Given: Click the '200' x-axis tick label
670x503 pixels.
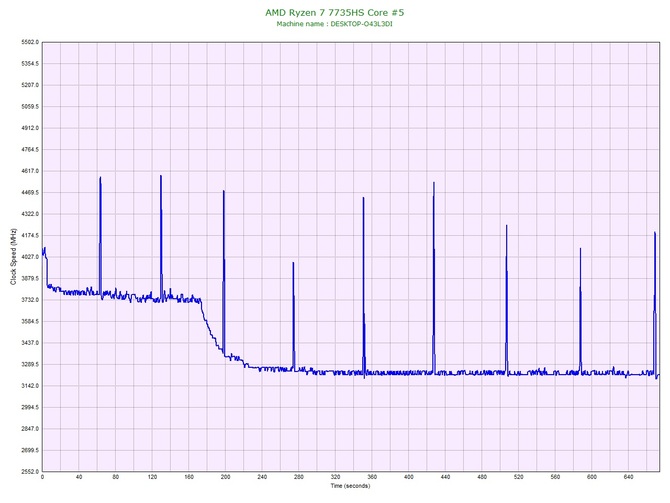Looking at the screenshot, I should (226, 477).
